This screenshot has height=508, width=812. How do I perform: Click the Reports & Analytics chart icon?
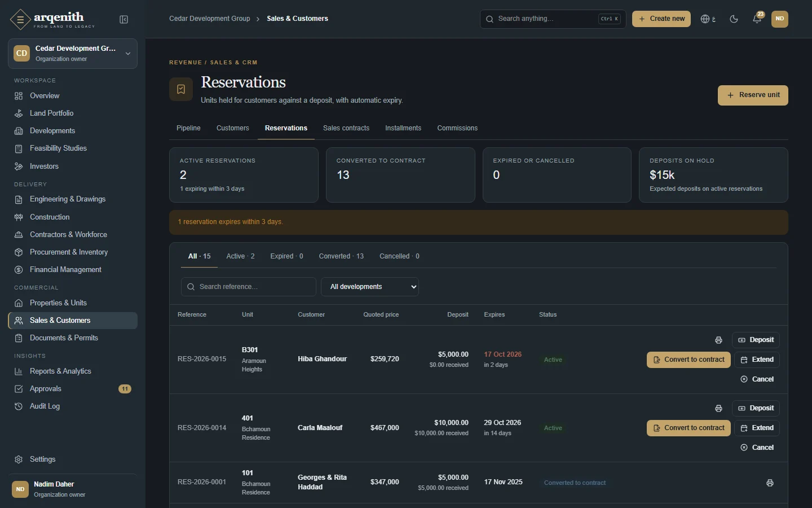click(19, 371)
